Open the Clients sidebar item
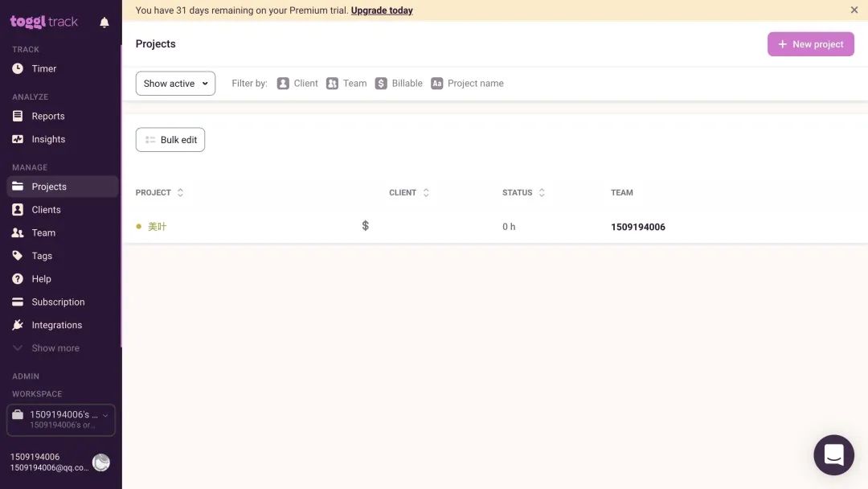Image resolution: width=868 pixels, height=489 pixels. coord(46,209)
